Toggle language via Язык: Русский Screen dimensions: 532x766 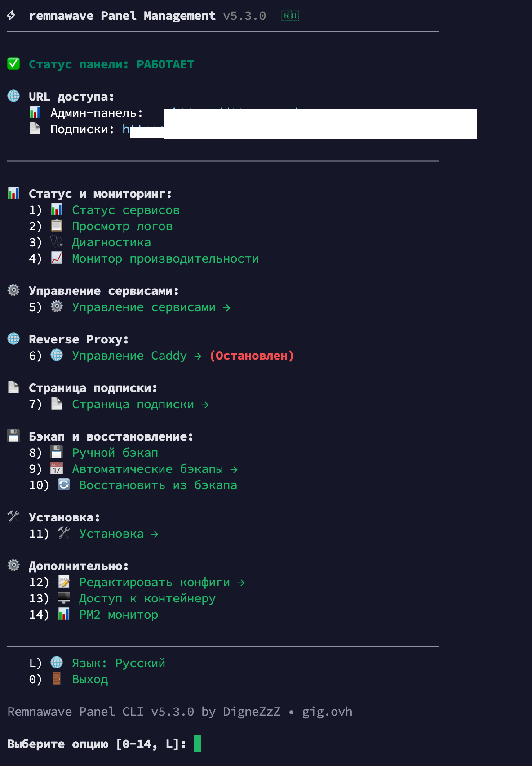coord(119,663)
